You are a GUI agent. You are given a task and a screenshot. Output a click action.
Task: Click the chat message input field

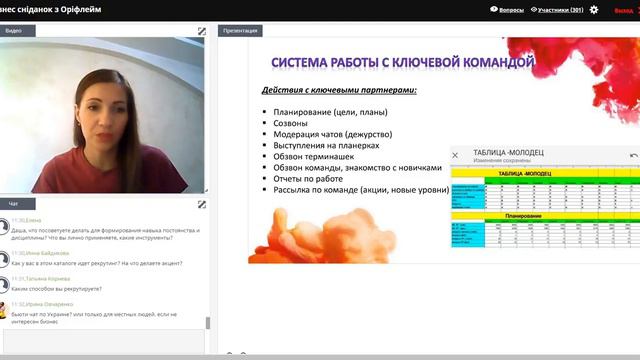point(104,342)
